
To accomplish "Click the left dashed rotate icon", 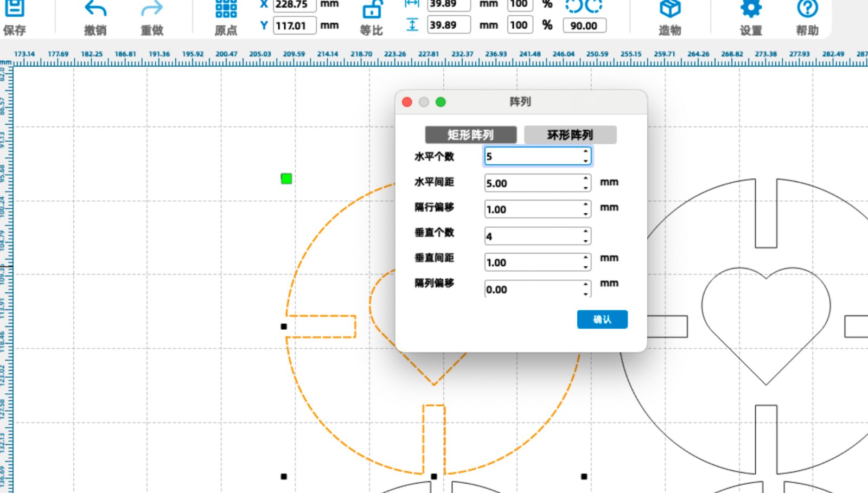I will (x=573, y=6).
